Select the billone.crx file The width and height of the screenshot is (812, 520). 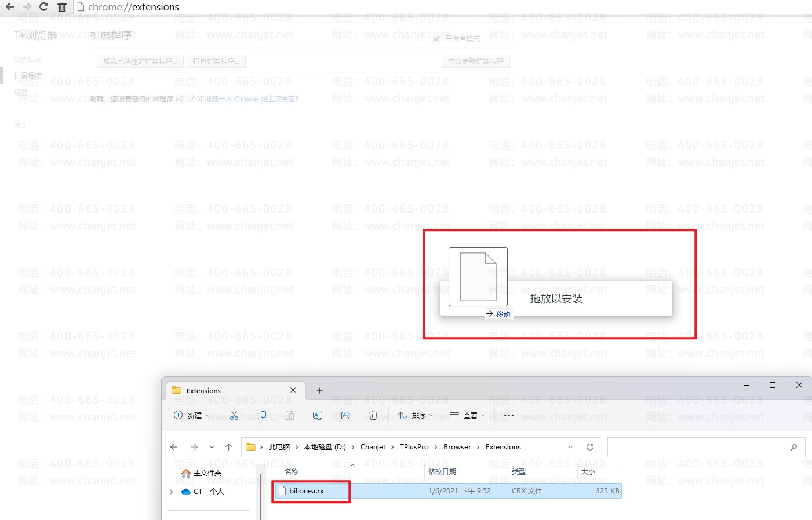point(307,491)
